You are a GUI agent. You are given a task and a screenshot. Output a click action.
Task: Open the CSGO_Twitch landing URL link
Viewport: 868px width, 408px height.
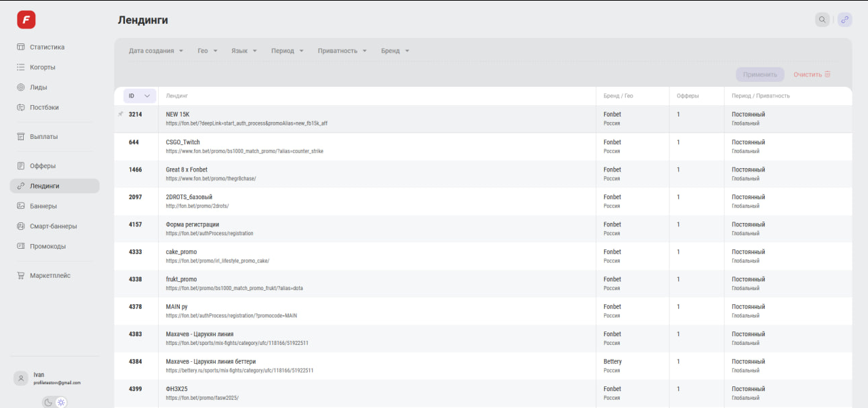click(x=244, y=151)
